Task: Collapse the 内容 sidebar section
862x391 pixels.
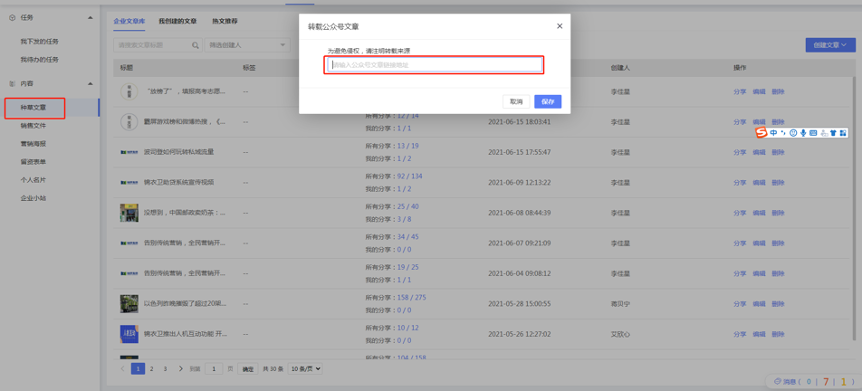Action: click(90, 84)
